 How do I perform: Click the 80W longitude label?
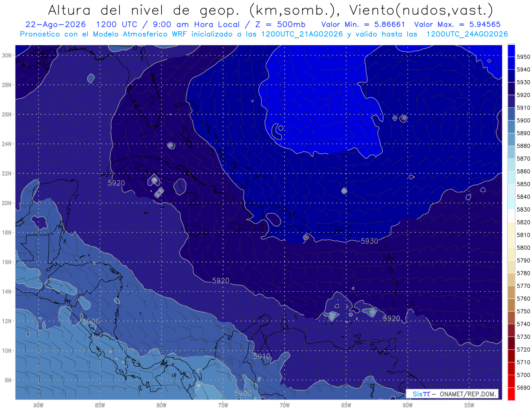tap(161, 405)
